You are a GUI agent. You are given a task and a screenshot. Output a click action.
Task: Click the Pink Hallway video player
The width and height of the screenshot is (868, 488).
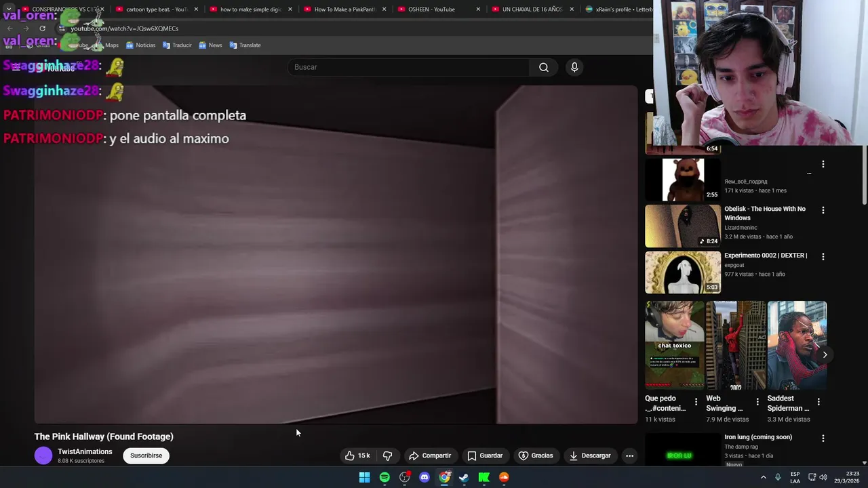click(x=336, y=254)
